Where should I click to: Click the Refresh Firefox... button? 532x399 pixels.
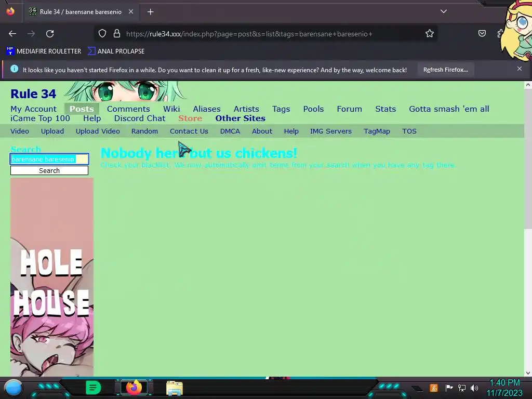[x=445, y=70]
